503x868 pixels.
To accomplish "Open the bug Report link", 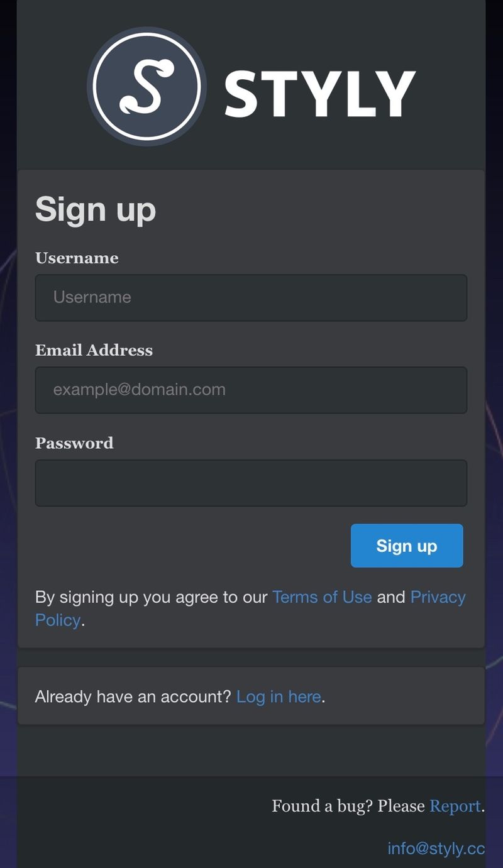I will (455, 806).
